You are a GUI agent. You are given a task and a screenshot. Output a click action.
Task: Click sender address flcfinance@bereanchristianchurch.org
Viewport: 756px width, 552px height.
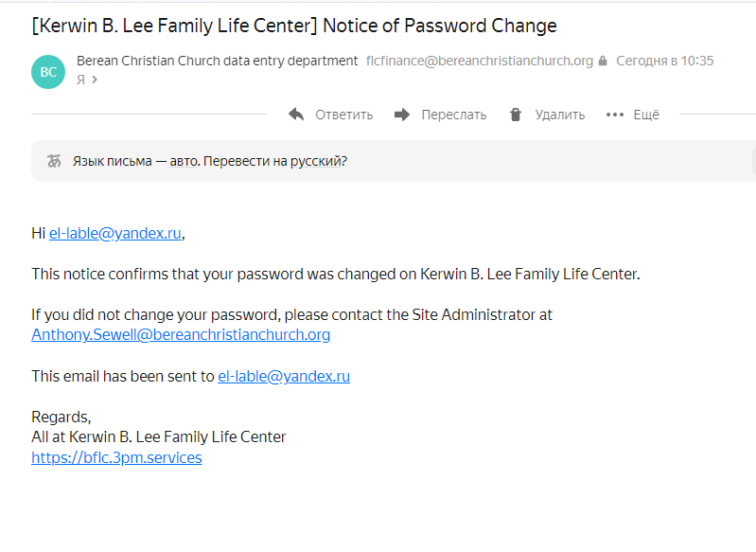[480, 61]
